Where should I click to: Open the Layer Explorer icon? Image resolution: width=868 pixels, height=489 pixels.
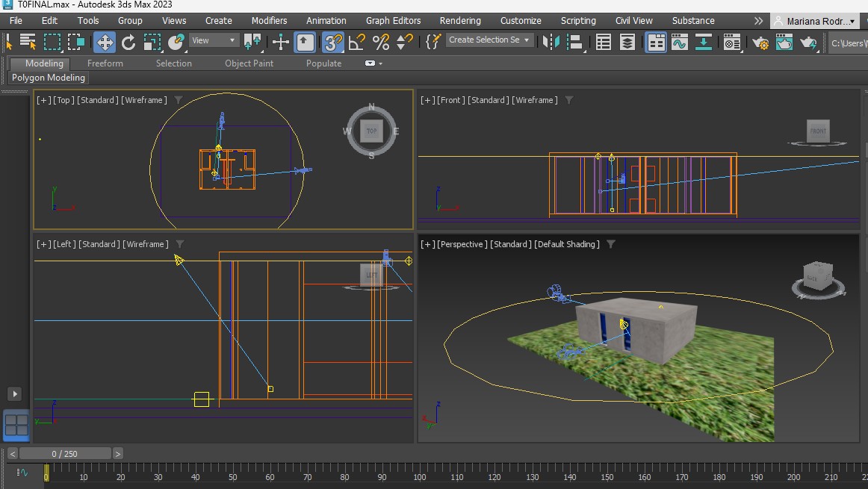click(627, 43)
